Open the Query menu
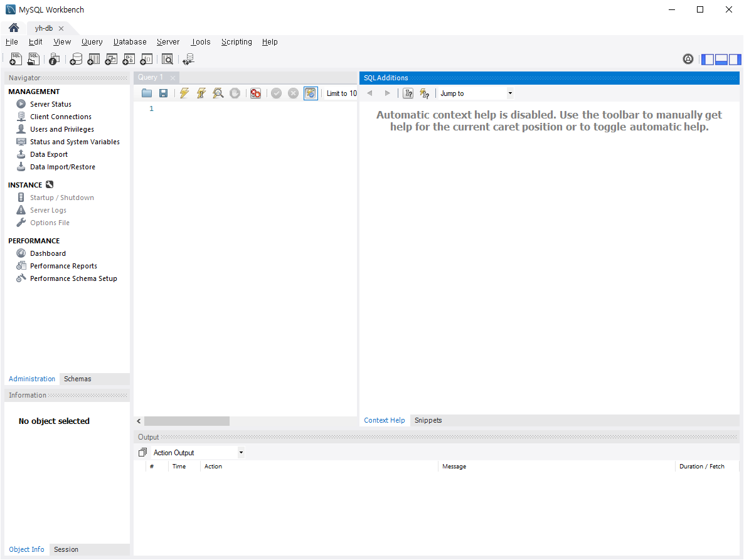 pos(92,42)
